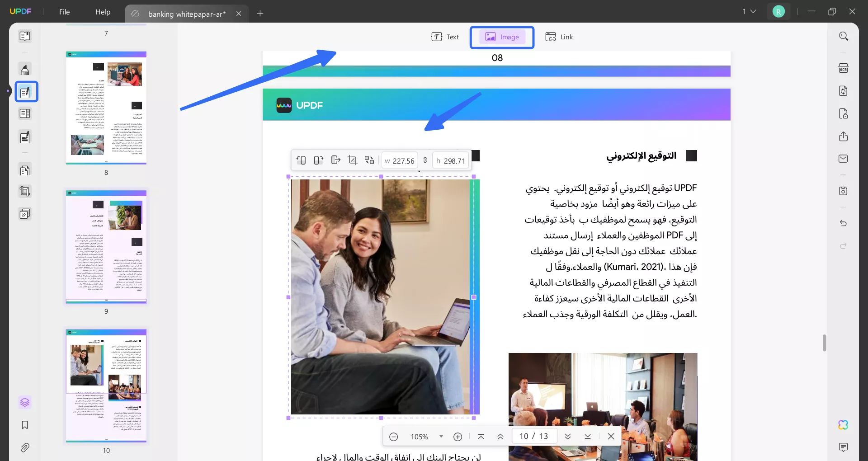Open the zoom percentage dropdown
The width and height of the screenshot is (868, 461).
pos(441,437)
